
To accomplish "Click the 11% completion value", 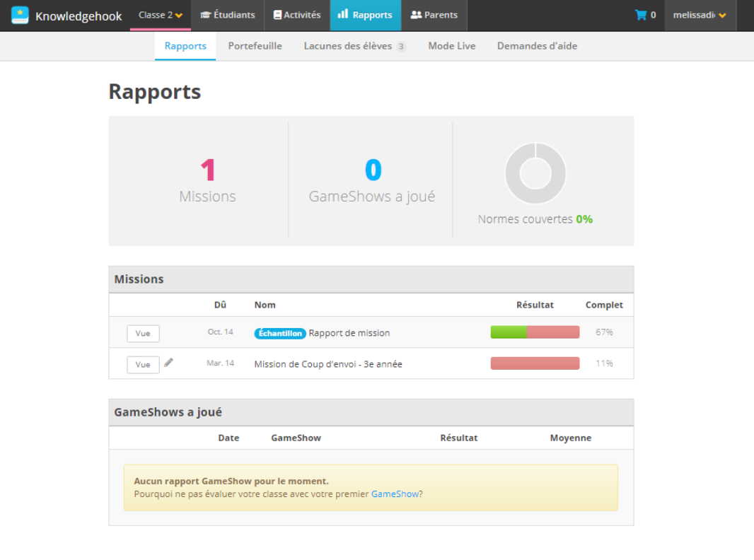I will (604, 363).
